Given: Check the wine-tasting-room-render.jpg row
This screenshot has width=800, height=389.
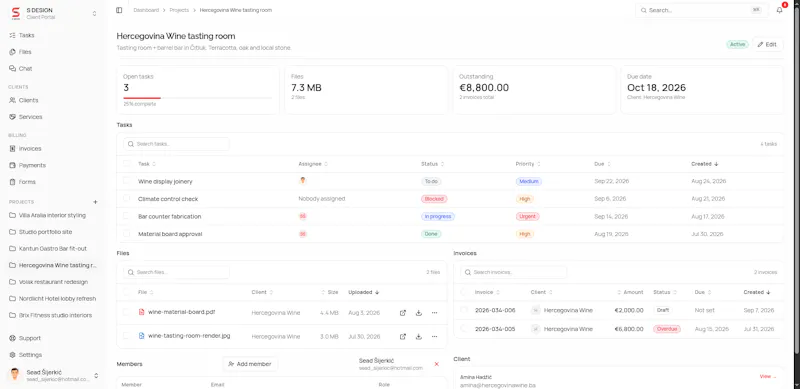Looking at the screenshot, I should [x=127, y=336].
